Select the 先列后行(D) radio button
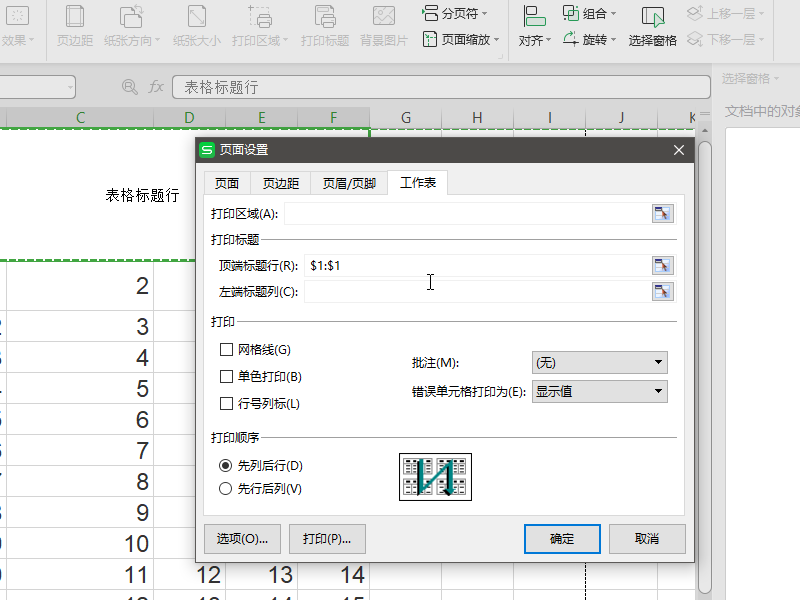This screenshot has height=600, width=800. pos(225,465)
